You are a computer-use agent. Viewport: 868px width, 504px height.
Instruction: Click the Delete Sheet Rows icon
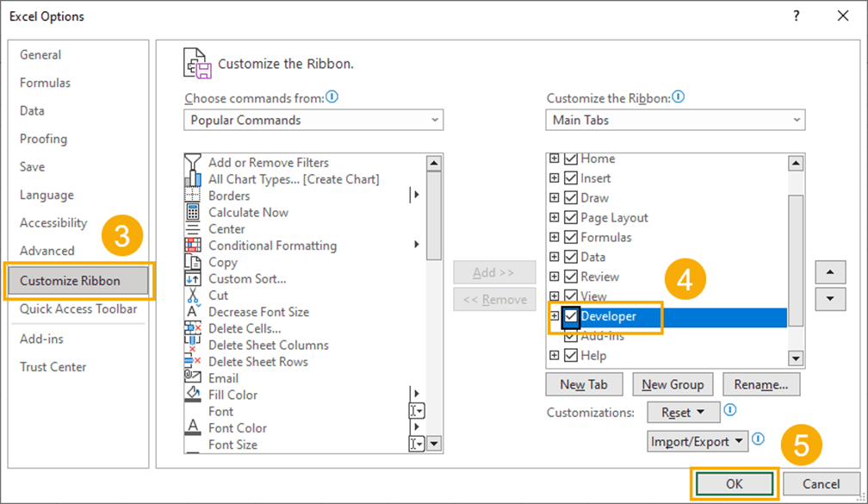pyautogui.click(x=193, y=362)
